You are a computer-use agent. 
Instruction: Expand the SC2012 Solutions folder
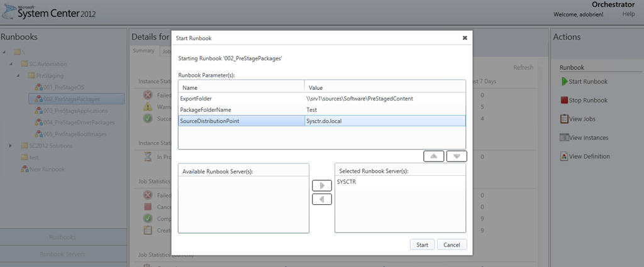point(11,146)
